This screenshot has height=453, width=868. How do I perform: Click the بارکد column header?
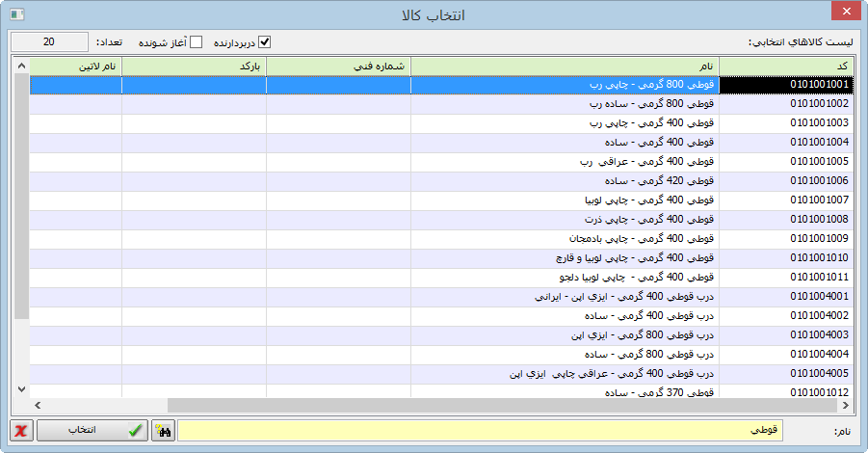pos(194,66)
